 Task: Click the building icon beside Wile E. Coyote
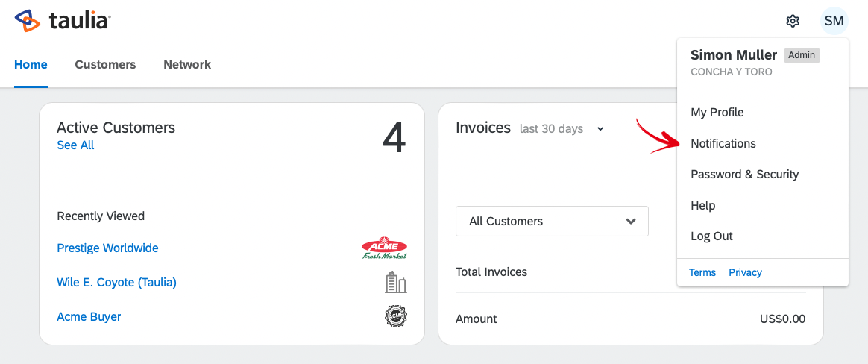[396, 283]
